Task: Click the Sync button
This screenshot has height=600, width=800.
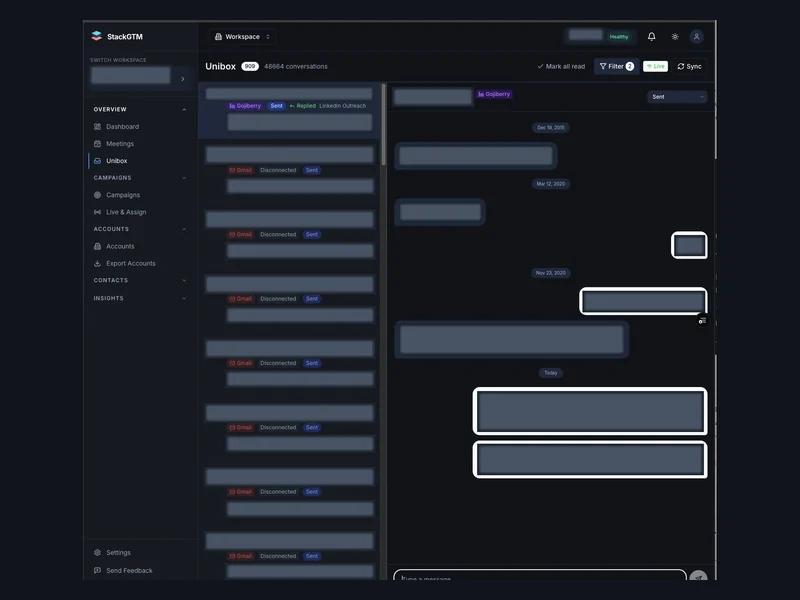Action: pos(689,66)
